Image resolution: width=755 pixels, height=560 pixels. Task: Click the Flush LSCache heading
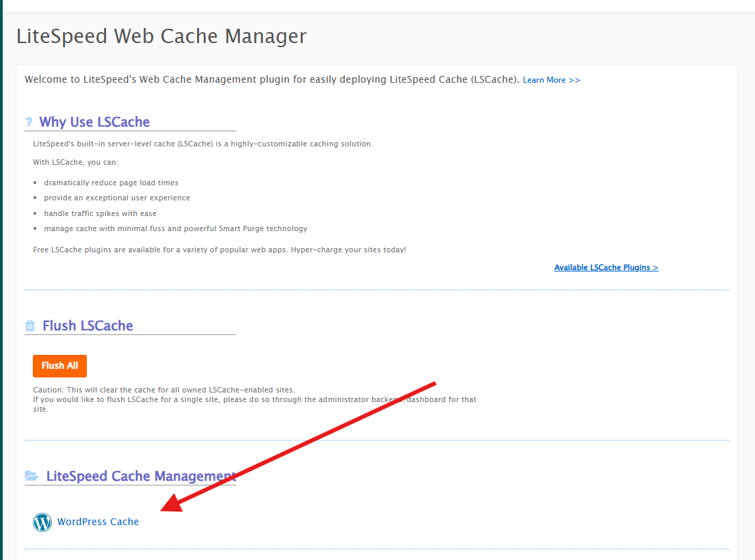pyautogui.click(x=88, y=325)
